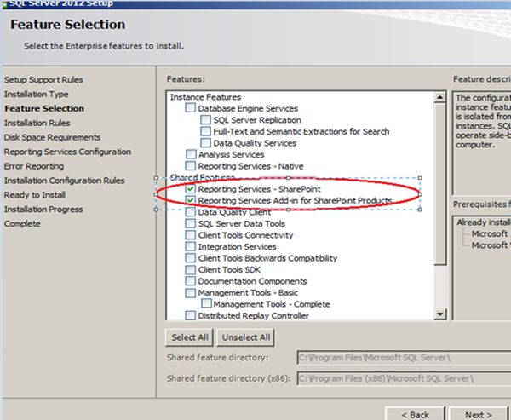
Task: Click the features list scrollbar thumb
Action: pyautogui.click(x=440, y=184)
